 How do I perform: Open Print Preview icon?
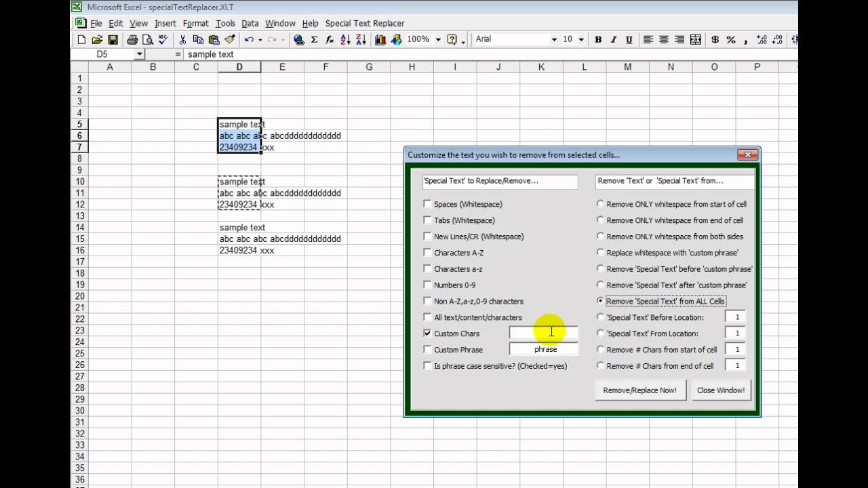[147, 40]
